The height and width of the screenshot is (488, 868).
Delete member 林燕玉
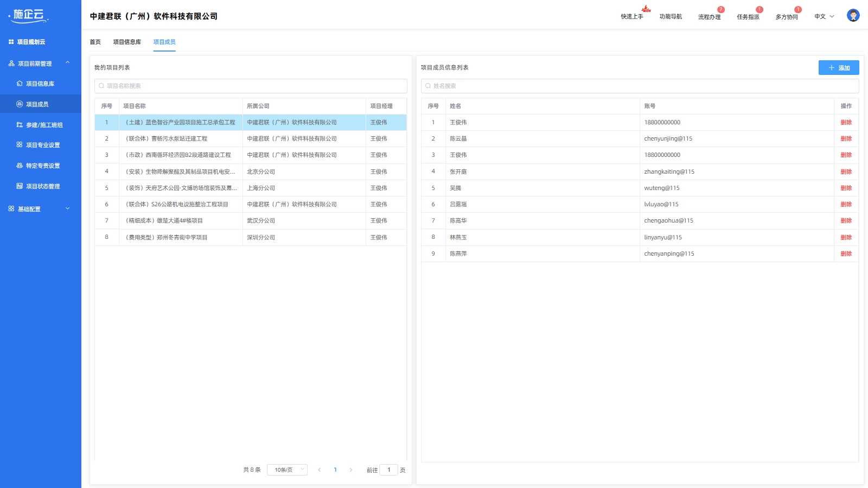(x=846, y=237)
